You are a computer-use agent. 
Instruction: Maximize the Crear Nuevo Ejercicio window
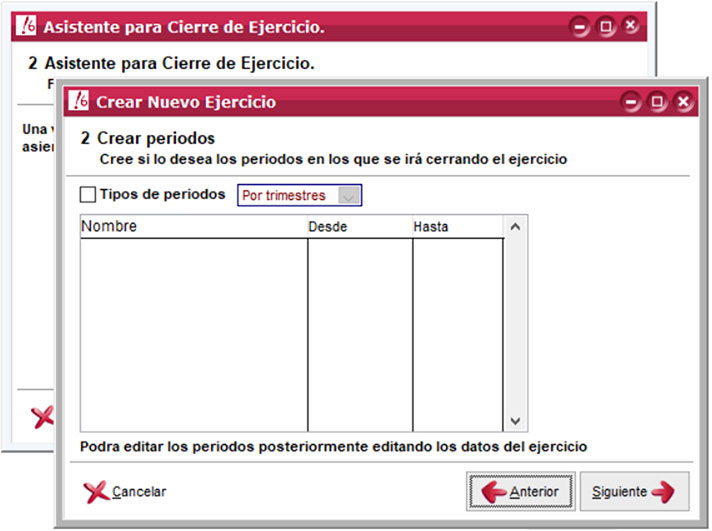pyautogui.click(x=657, y=101)
